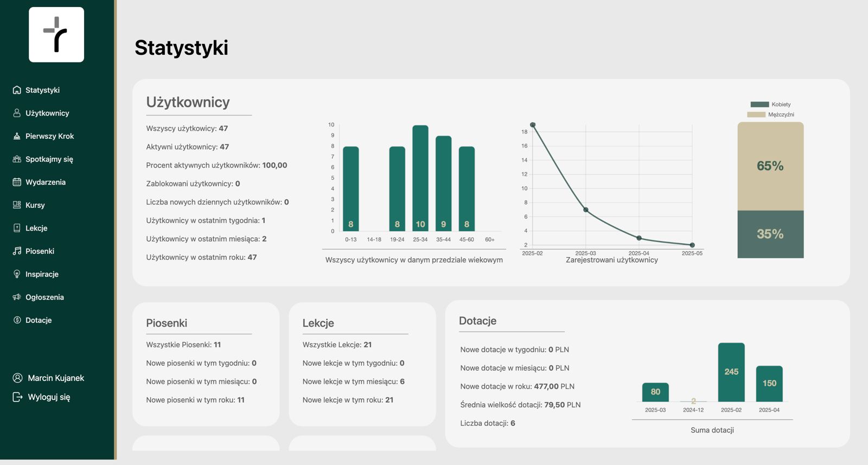This screenshot has height=465, width=868.
Task: Click 'Zablokowani użytkownicy: 0' text
Action: 193,184
